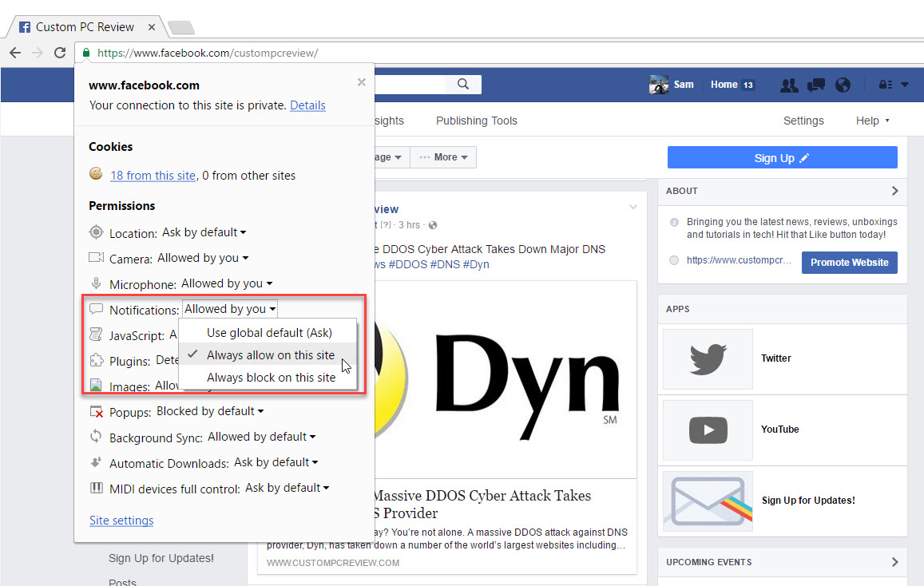Open the custompcr website link in About
This screenshot has height=586, width=924.
tap(739, 259)
